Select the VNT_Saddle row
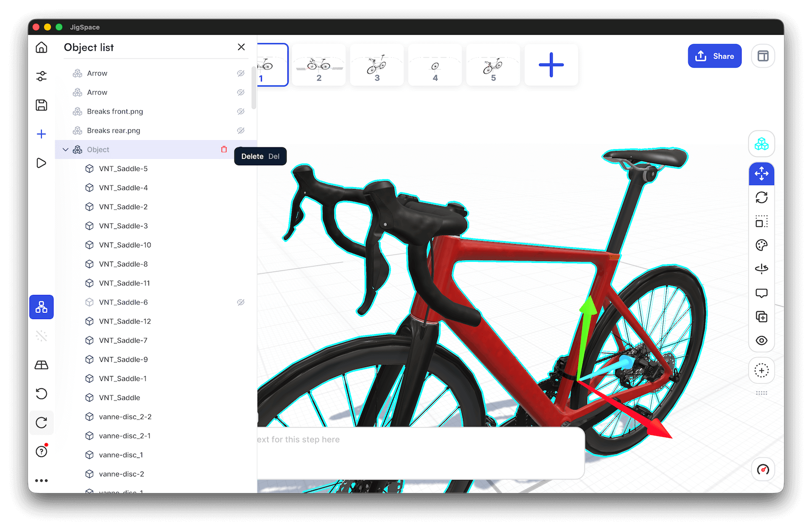 point(156,397)
